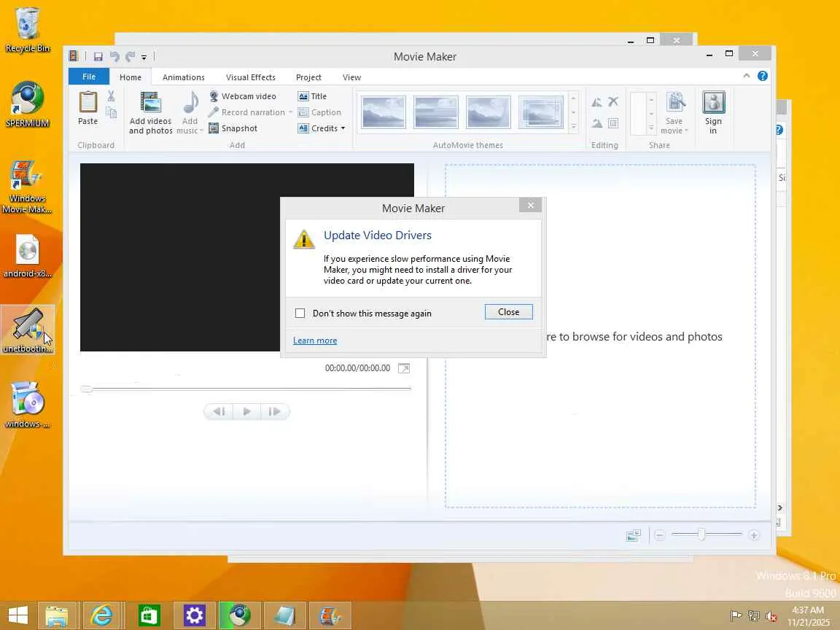Click the Recycle Bin desktop icon
Screen dimensions: 840x630
click(x=27, y=30)
